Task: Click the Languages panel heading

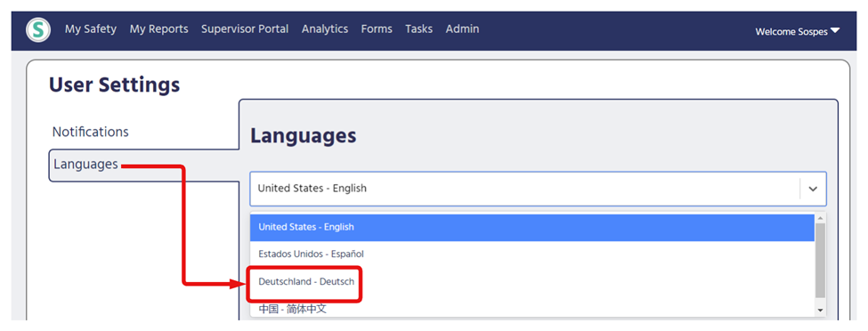Action: click(304, 135)
